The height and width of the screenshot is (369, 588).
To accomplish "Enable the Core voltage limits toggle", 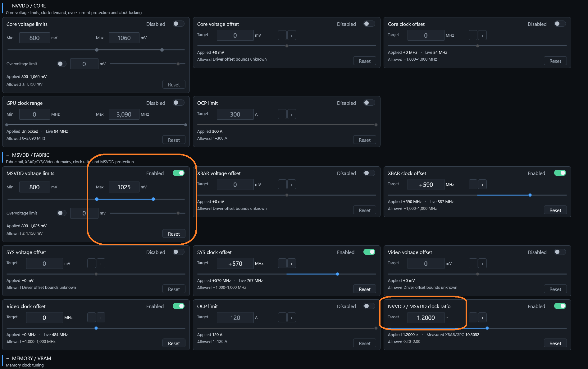I will pyautogui.click(x=179, y=24).
